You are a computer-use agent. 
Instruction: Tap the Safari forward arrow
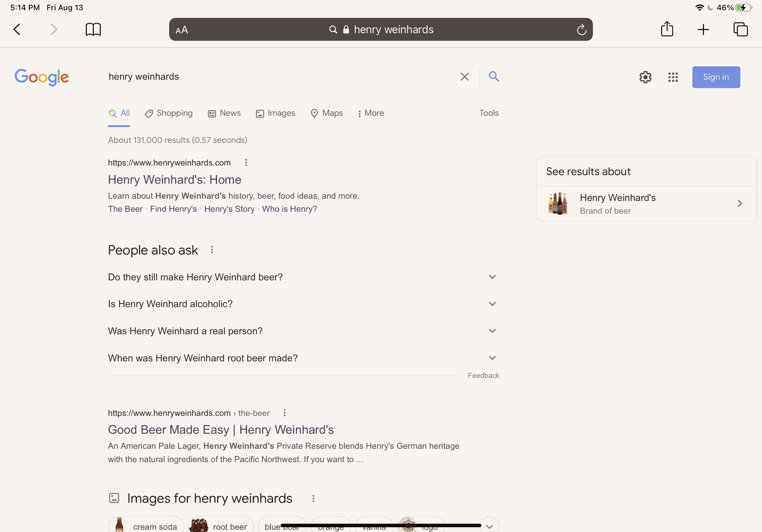coord(53,29)
